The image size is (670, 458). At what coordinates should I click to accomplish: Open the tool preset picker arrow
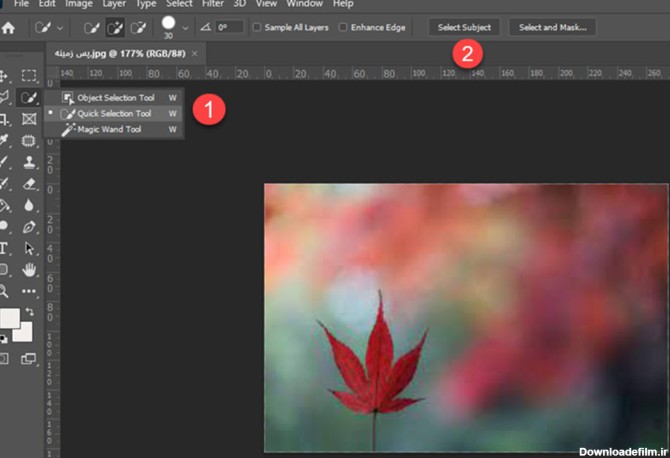60,28
